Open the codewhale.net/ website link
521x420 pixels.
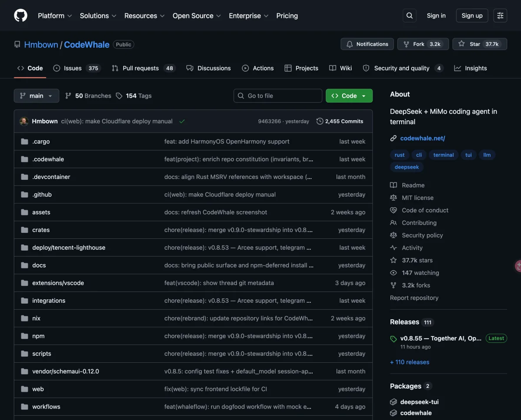coord(422,138)
